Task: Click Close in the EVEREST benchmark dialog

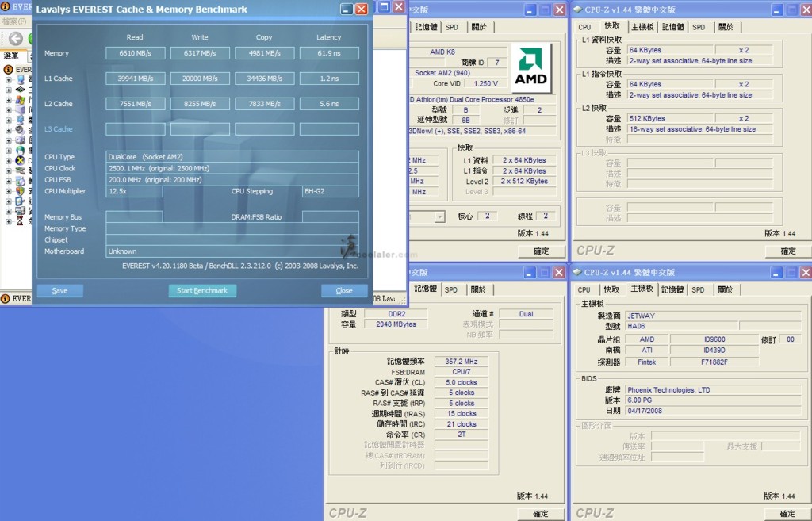Action: (x=344, y=290)
